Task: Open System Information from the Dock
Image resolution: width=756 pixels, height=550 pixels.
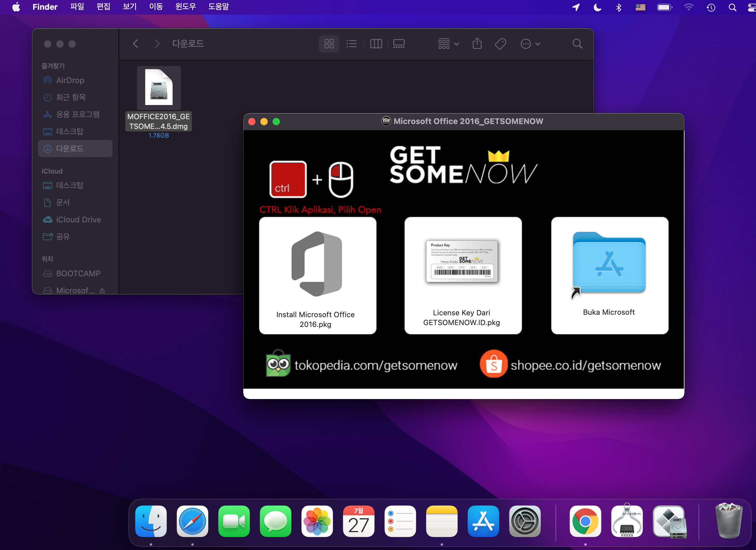Action: [x=627, y=521]
